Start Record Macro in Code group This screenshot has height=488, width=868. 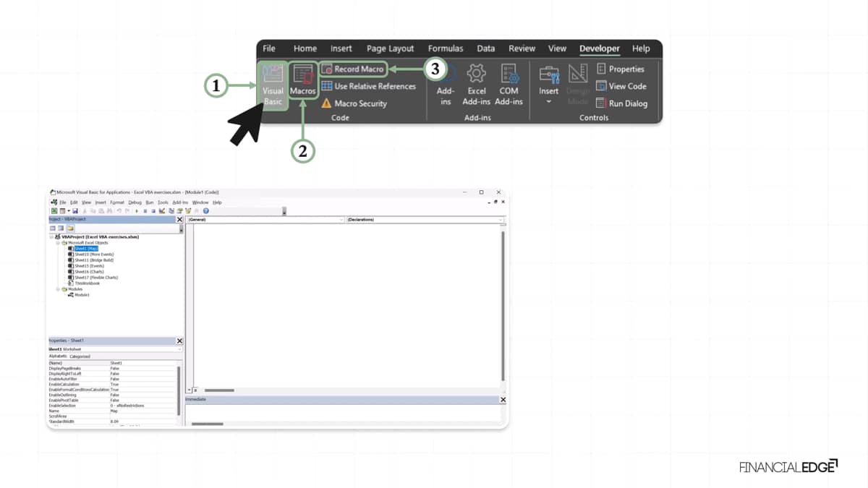click(x=352, y=69)
